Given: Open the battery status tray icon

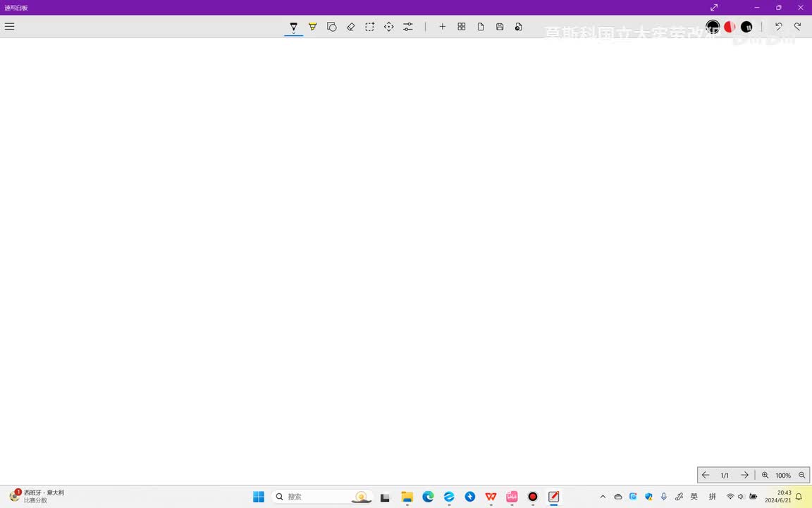Looking at the screenshot, I should [x=753, y=497].
